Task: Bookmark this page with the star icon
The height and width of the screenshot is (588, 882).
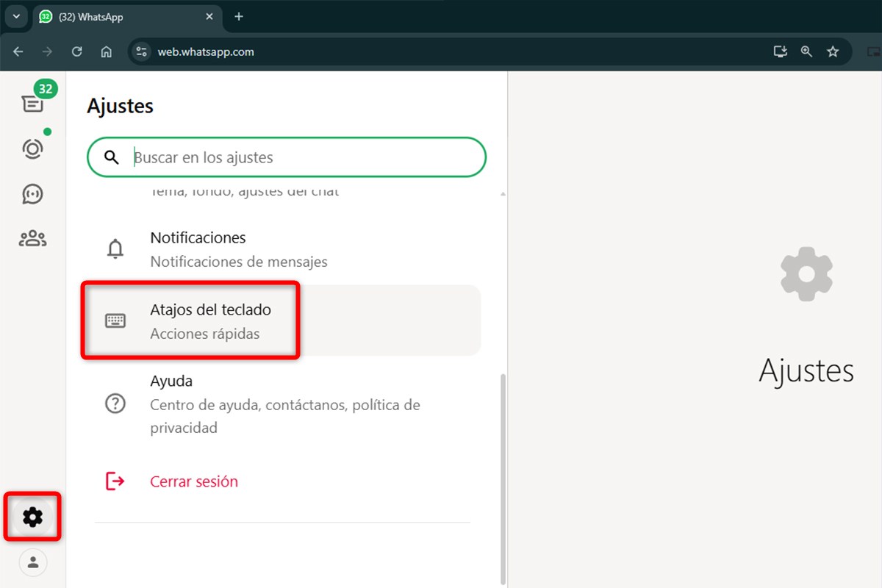Action: 833,51
